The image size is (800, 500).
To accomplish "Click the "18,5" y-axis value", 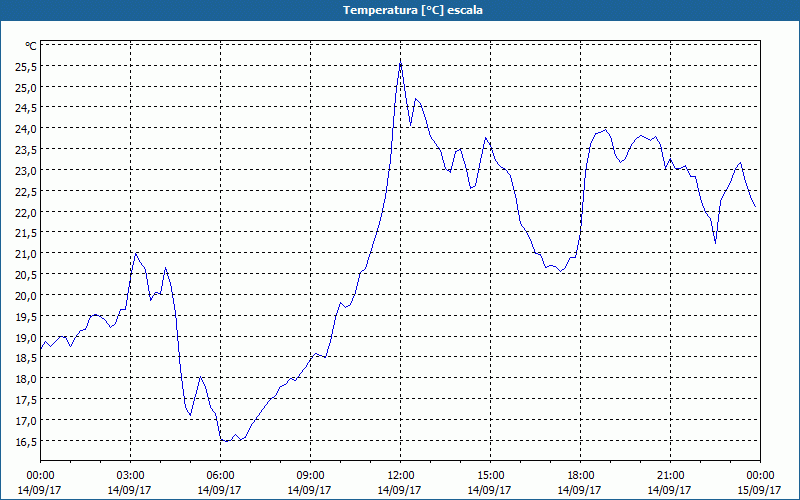I will 26,358.
